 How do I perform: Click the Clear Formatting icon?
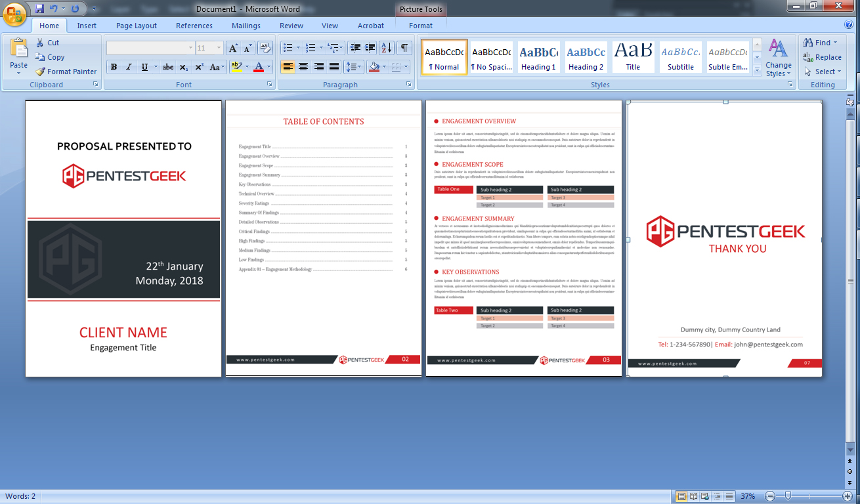[265, 48]
